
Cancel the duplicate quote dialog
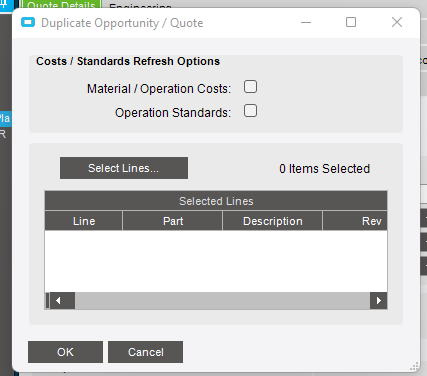pyautogui.click(x=145, y=352)
